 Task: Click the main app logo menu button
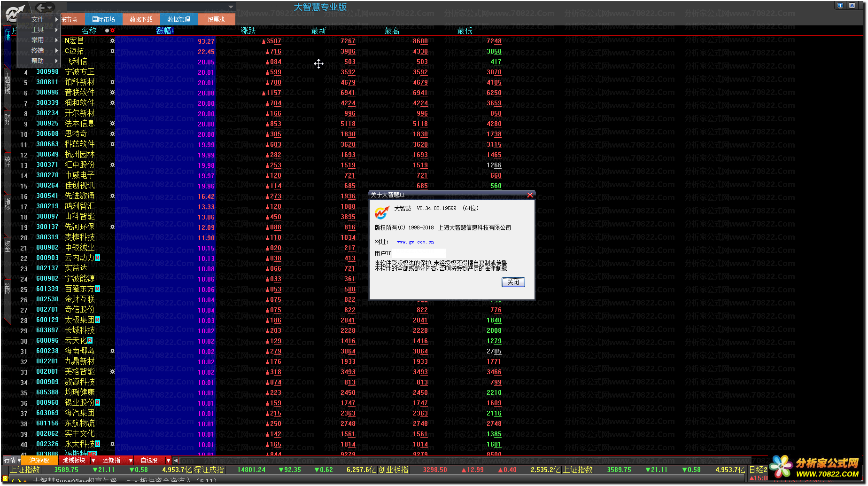14,12
